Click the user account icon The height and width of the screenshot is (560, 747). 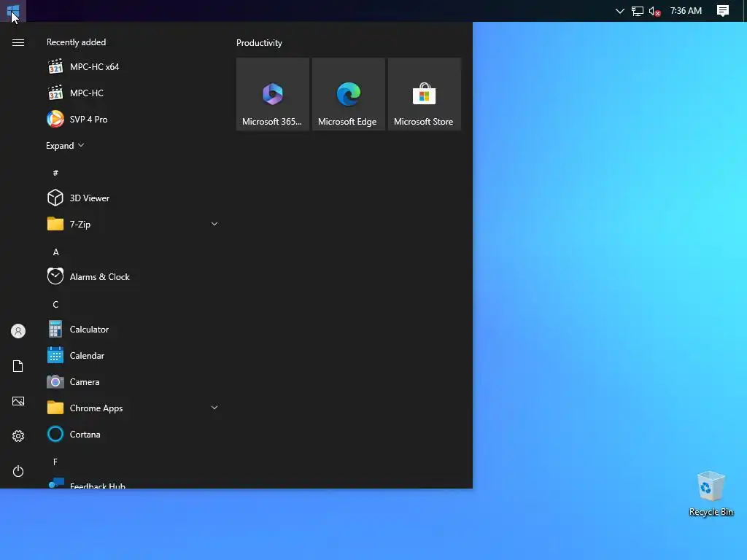18,331
